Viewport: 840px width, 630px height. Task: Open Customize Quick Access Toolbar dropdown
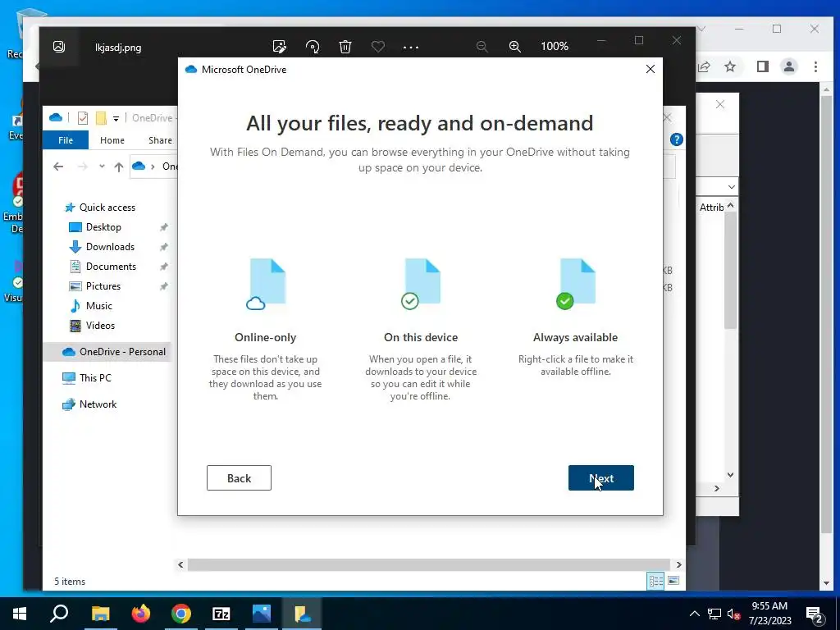coord(116,118)
